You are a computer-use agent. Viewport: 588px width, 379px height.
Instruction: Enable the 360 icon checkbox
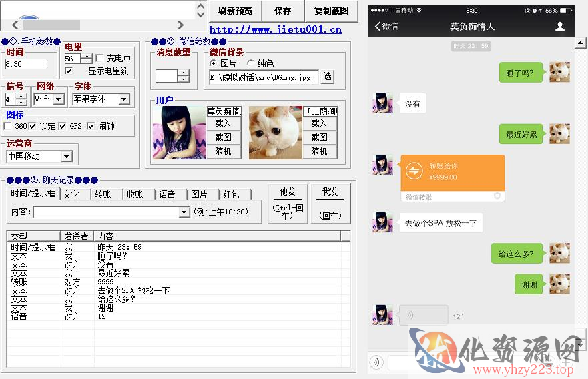(x=7, y=126)
